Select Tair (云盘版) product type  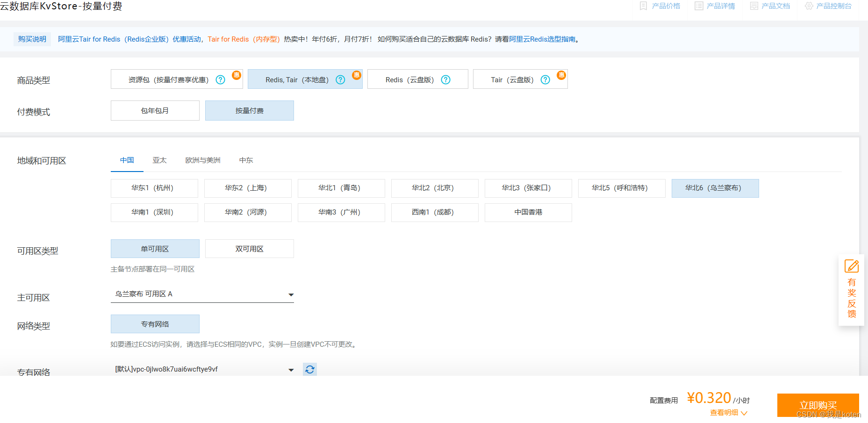[520, 79]
